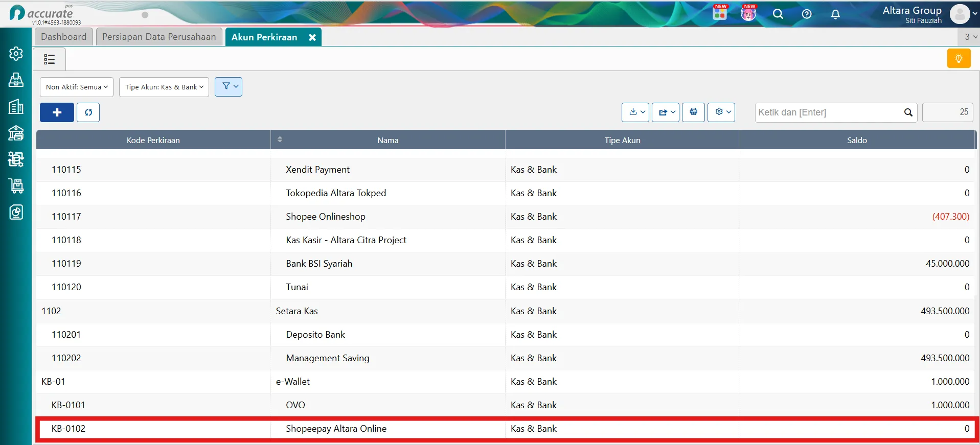Click the negative balance (407.300)
This screenshot has height=445, width=980.
tap(950, 217)
